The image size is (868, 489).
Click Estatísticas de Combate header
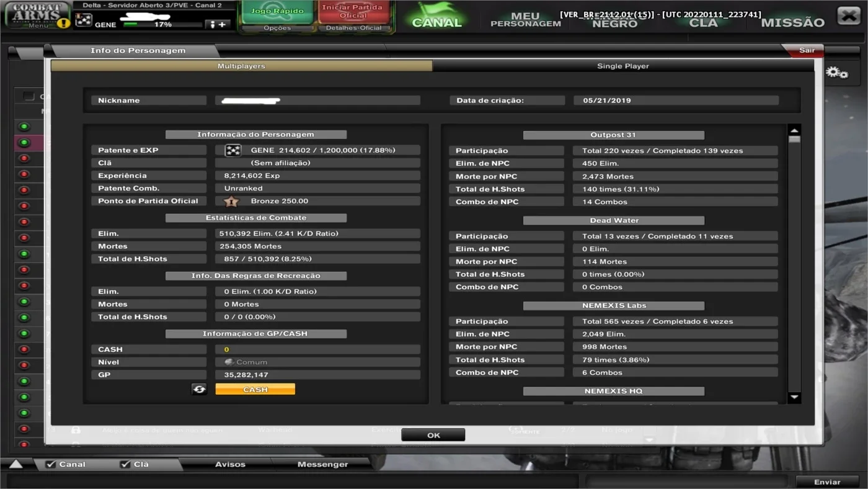255,218
